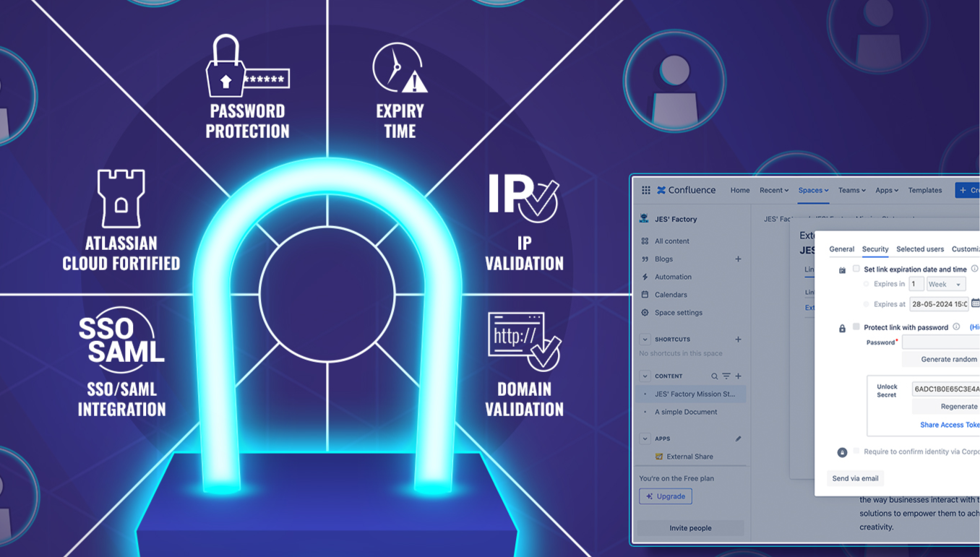Image resolution: width=980 pixels, height=557 pixels.
Task: Open Space settings
Action: pyautogui.click(x=678, y=313)
